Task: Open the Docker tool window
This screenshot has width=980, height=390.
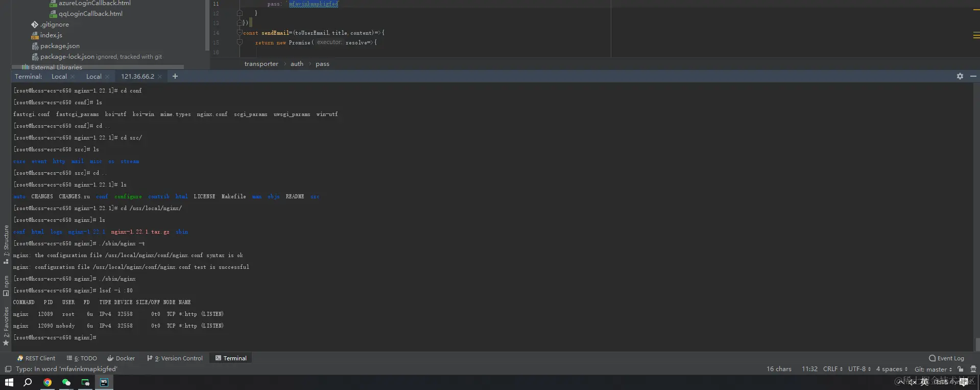Action: point(121,358)
